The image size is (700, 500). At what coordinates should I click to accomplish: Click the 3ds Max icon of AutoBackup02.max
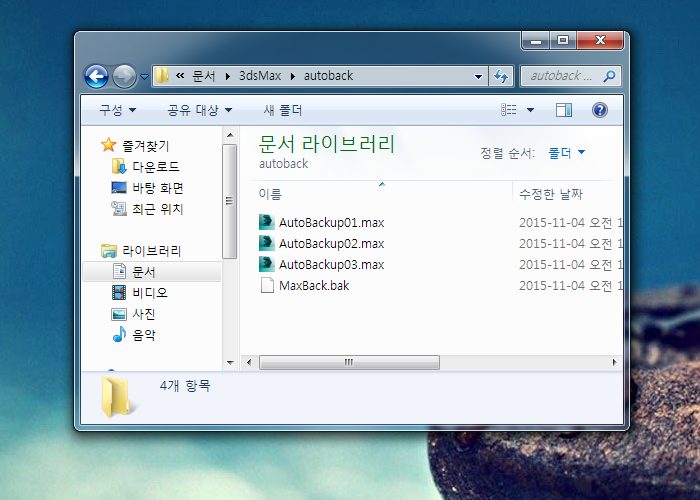click(x=267, y=243)
